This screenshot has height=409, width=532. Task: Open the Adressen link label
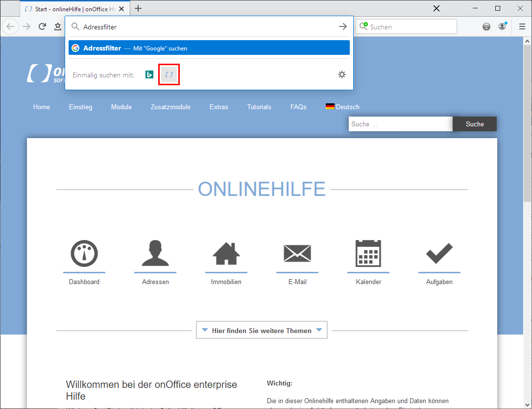point(155,282)
